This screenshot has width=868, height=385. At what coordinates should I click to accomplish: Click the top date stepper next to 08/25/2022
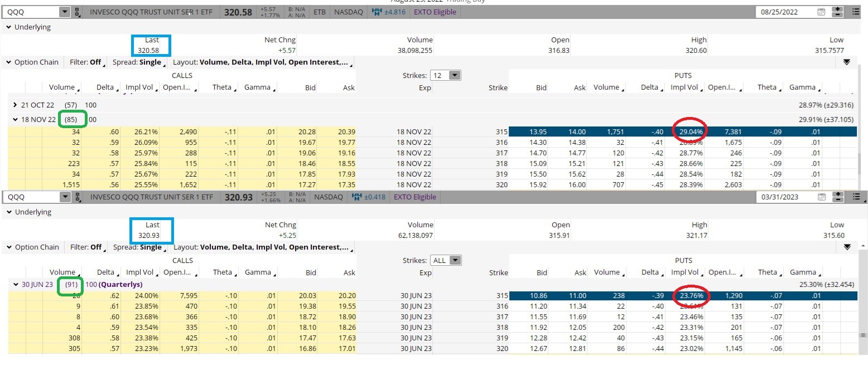pyautogui.click(x=837, y=12)
